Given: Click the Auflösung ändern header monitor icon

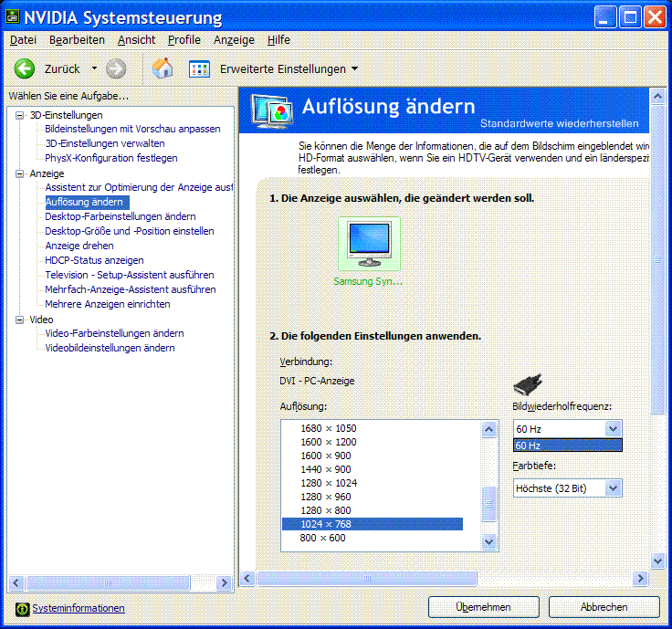Looking at the screenshot, I should 272,111.
